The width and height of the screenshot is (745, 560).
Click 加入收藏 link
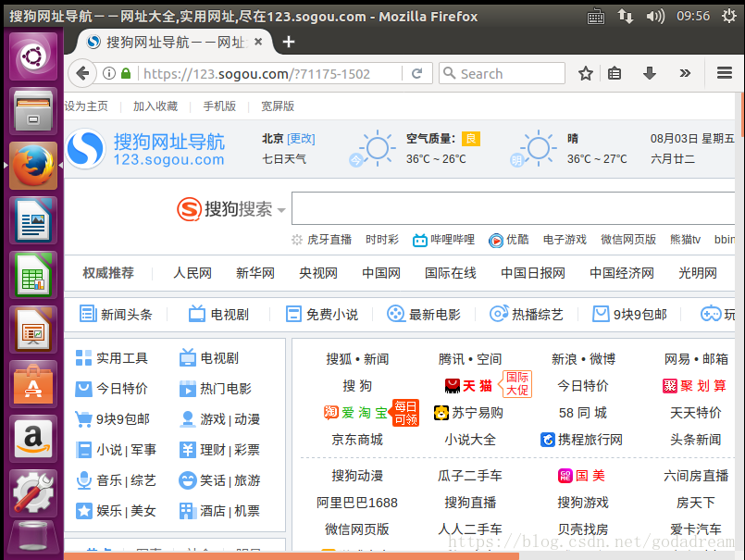155,106
